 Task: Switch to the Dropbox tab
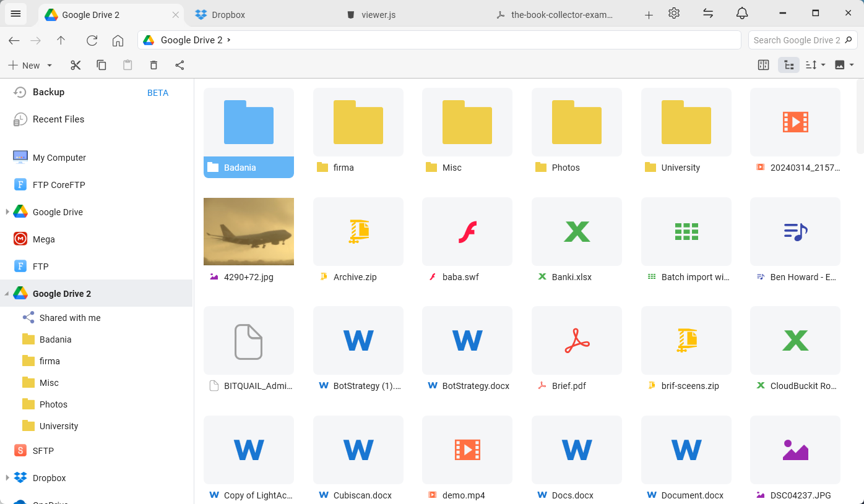tap(228, 14)
